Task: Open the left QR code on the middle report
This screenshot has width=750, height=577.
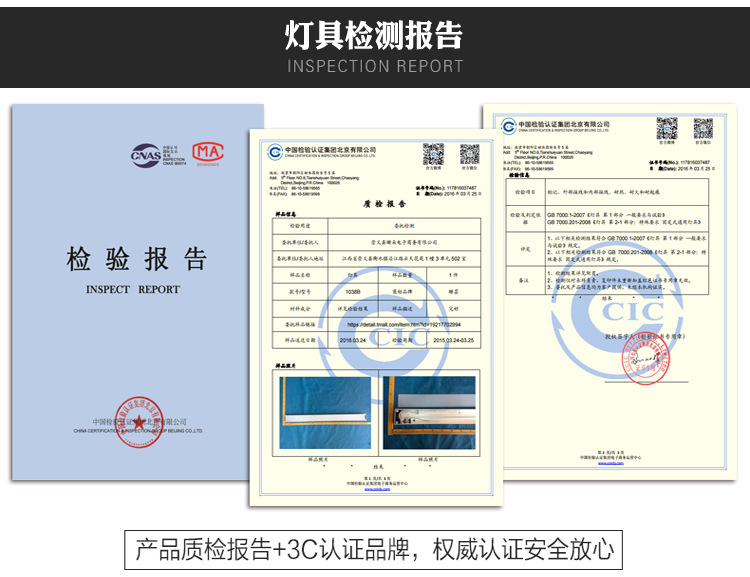Action: (x=433, y=154)
